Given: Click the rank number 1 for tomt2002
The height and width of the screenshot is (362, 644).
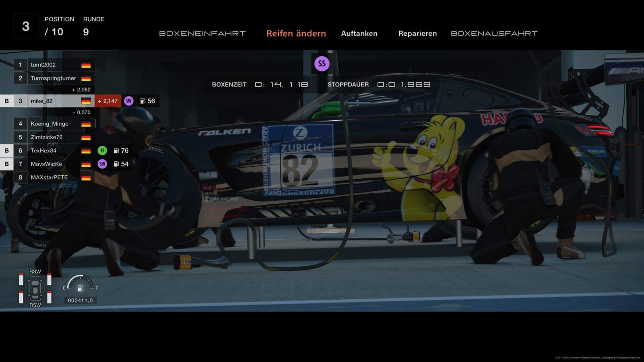Looking at the screenshot, I should 21,65.
